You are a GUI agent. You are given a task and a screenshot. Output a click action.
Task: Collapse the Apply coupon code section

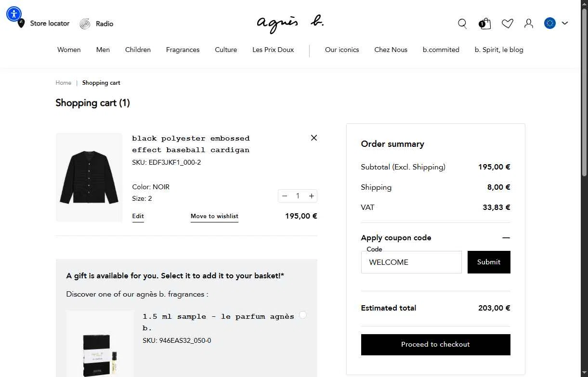coord(506,238)
